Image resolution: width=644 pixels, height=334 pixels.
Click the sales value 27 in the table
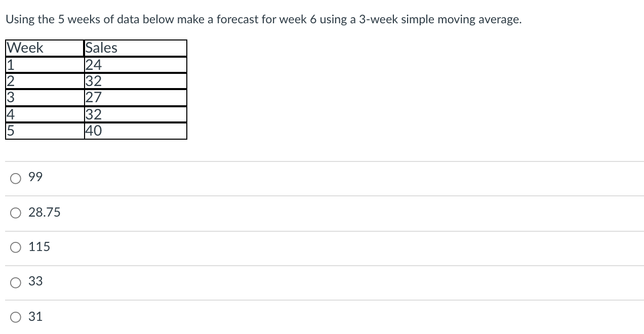pyautogui.click(x=92, y=97)
